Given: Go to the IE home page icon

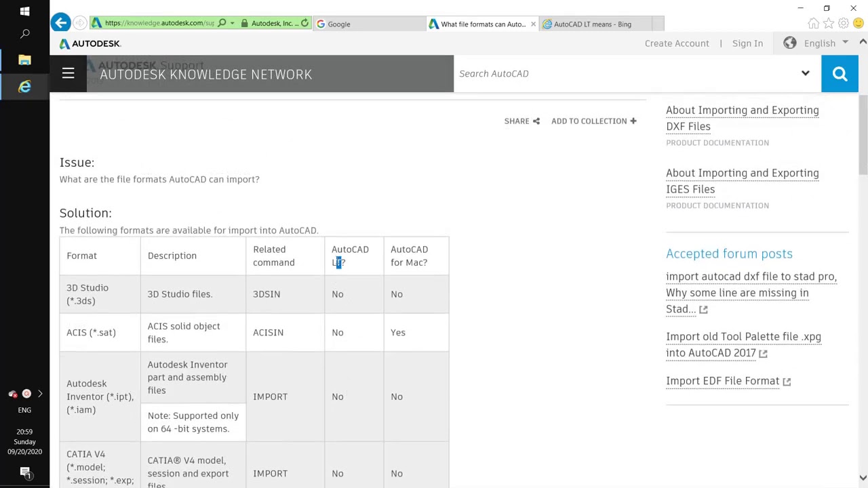Looking at the screenshot, I should point(813,24).
